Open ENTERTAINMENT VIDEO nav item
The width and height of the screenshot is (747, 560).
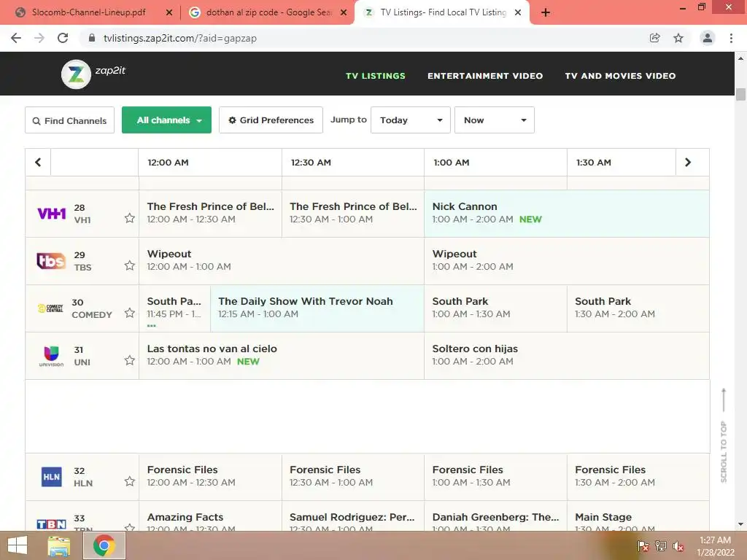[x=485, y=76]
